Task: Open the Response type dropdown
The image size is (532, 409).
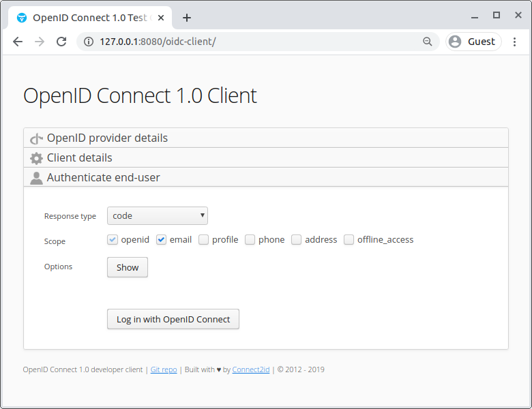Action: pos(158,216)
